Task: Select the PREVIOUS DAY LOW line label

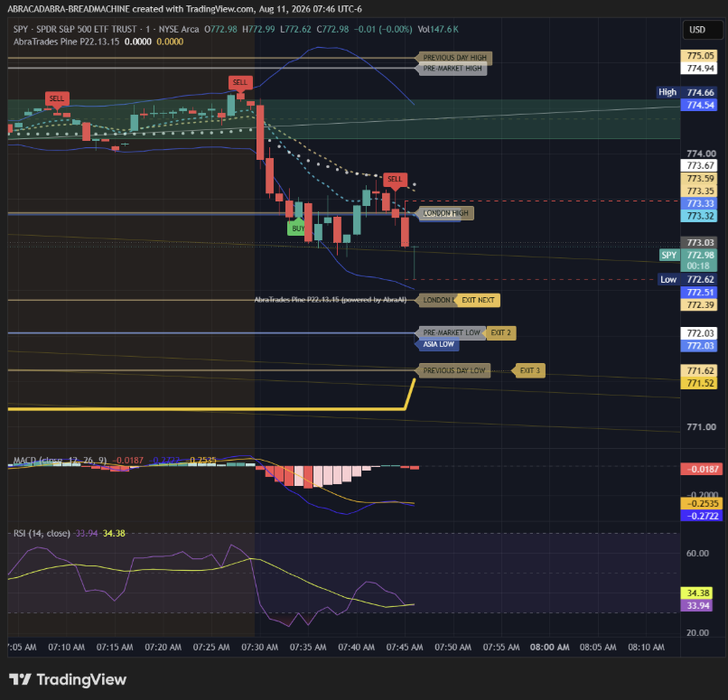Action: point(454,370)
